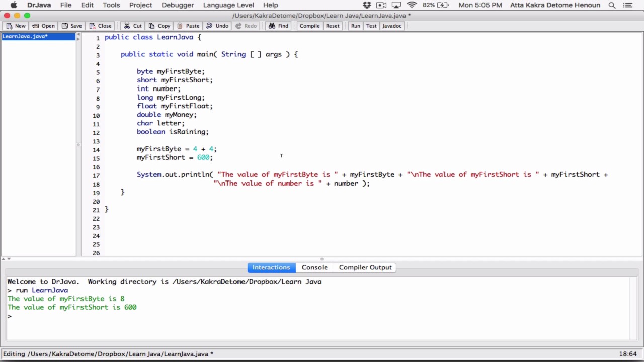Open the Language Level menu
644x362 pixels.
pyautogui.click(x=228, y=5)
